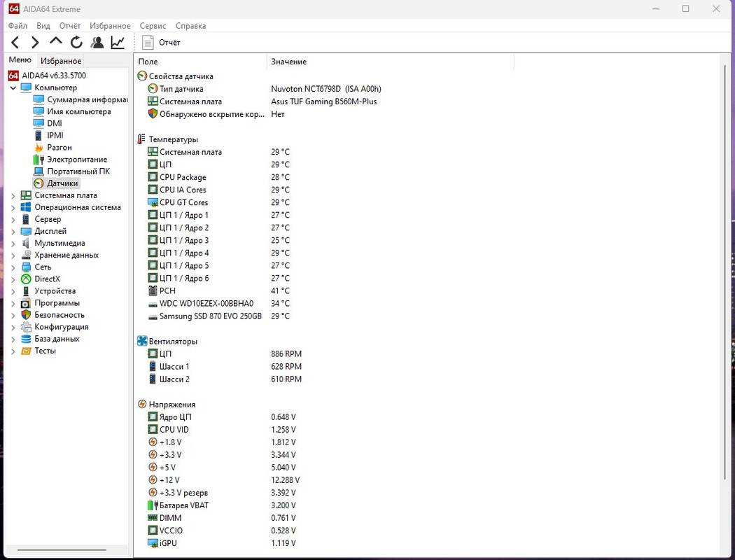Screen dimensions: 735x560
Task: Click the DMI monitor icon in tree
Action: pyautogui.click(x=38, y=123)
